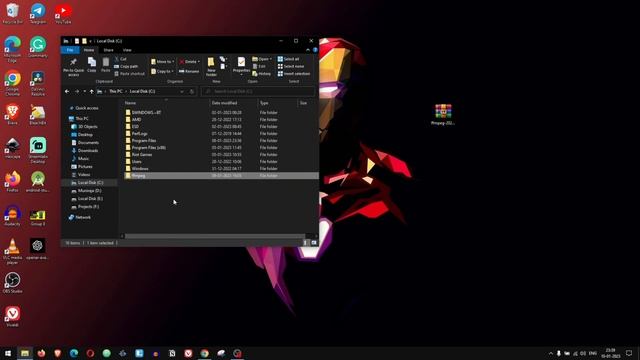Create a New folder from ribbon

point(211,67)
